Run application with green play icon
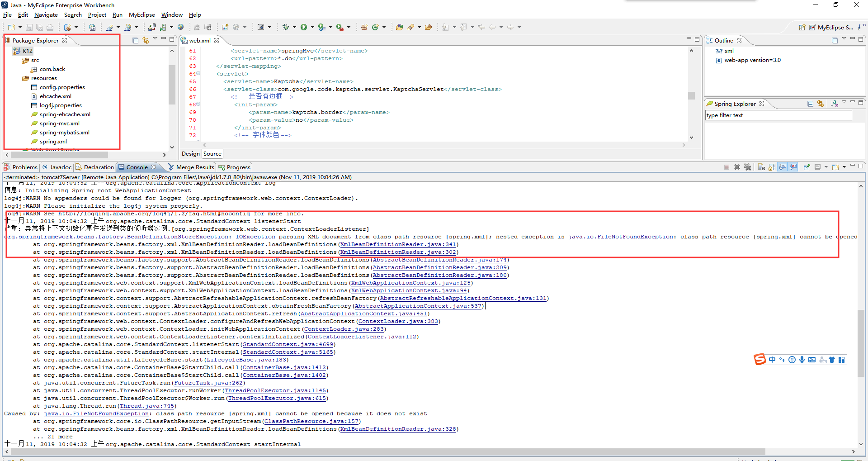868x461 pixels. coord(304,28)
